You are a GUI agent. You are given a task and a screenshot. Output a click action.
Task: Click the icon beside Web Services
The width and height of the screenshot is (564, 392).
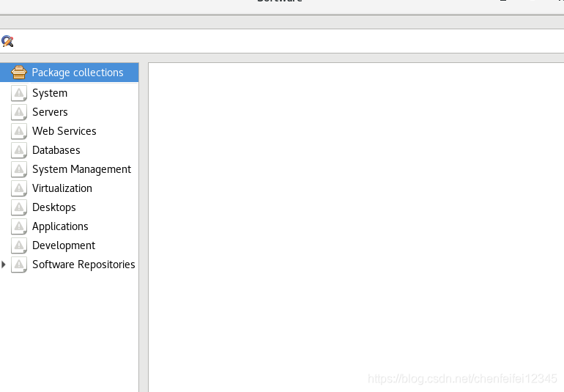coord(19,131)
